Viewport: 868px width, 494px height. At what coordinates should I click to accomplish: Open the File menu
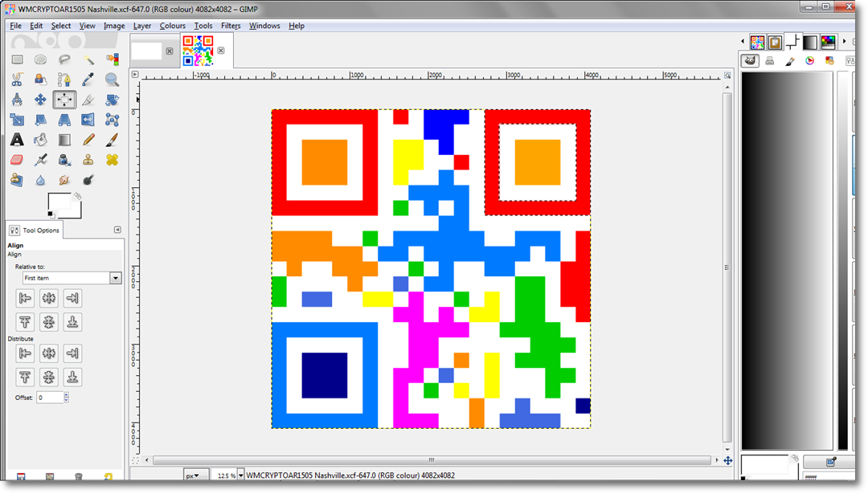(x=15, y=26)
